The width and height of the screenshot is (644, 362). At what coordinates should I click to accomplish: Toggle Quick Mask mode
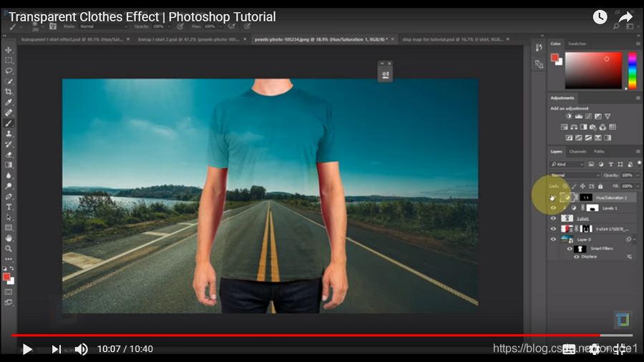pyautogui.click(x=9, y=292)
